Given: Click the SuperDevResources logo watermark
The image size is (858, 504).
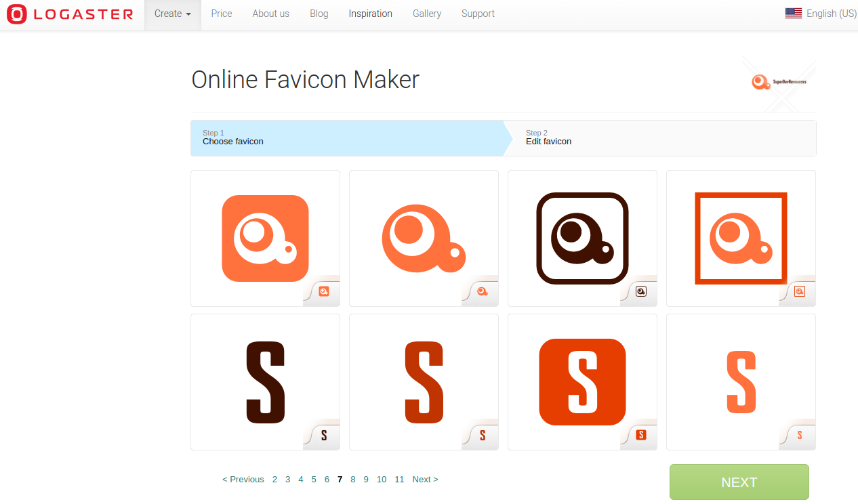Looking at the screenshot, I should (x=779, y=82).
